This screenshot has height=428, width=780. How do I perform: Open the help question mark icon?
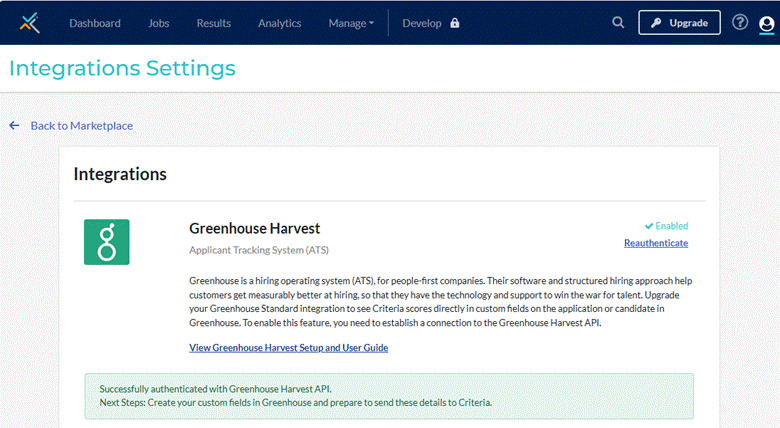click(x=740, y=22)
